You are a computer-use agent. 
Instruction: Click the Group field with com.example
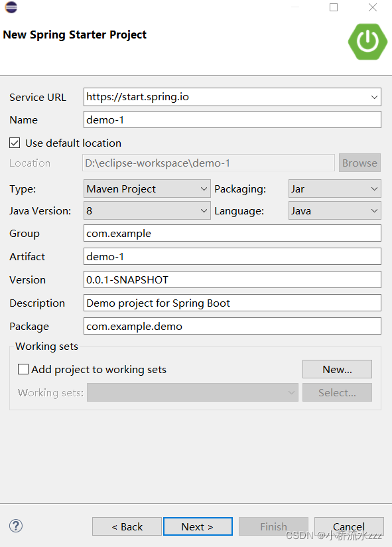[x=232, y=233]
